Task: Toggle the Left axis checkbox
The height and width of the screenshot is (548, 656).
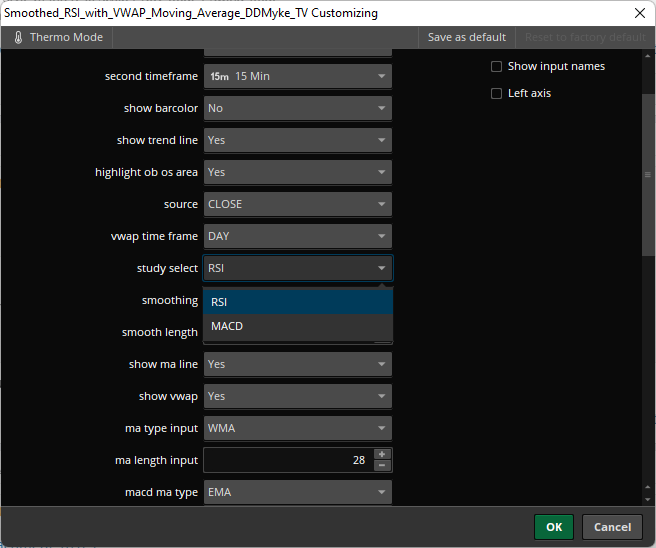Action: click(497, 94)
